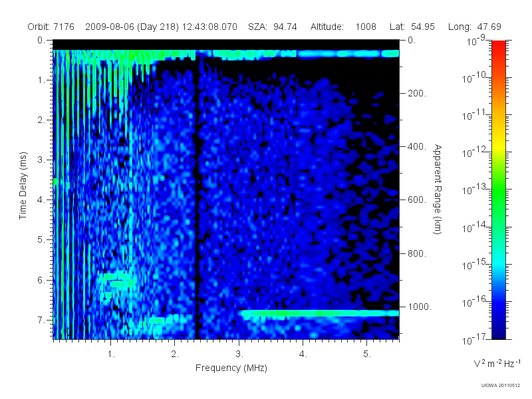Select the date 2009-08-06 (Day 218) text
The height and width of the screenshot is (399, 532).
coord(132,27)
